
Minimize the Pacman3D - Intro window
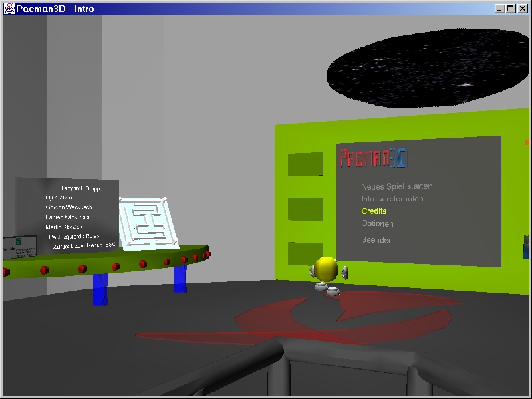coord(499,9)
